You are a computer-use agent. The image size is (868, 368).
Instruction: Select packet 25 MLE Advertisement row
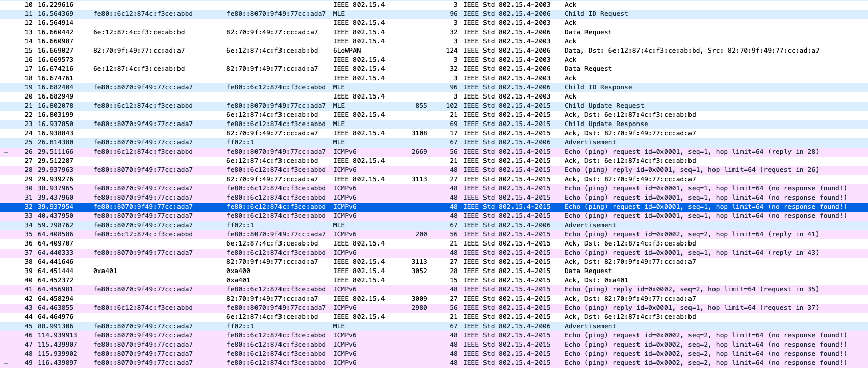[x=434, y=142]
